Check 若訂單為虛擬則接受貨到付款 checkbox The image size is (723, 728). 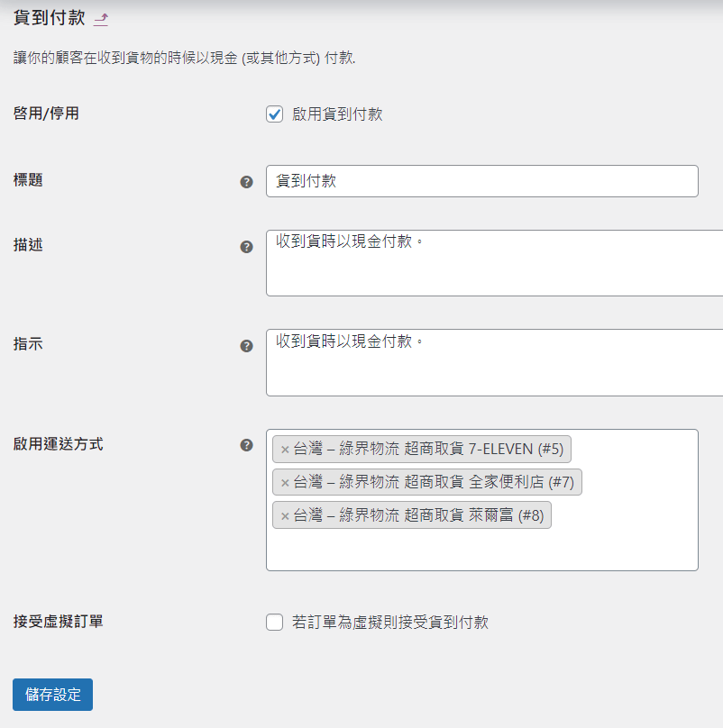click(x=275, y=623)
